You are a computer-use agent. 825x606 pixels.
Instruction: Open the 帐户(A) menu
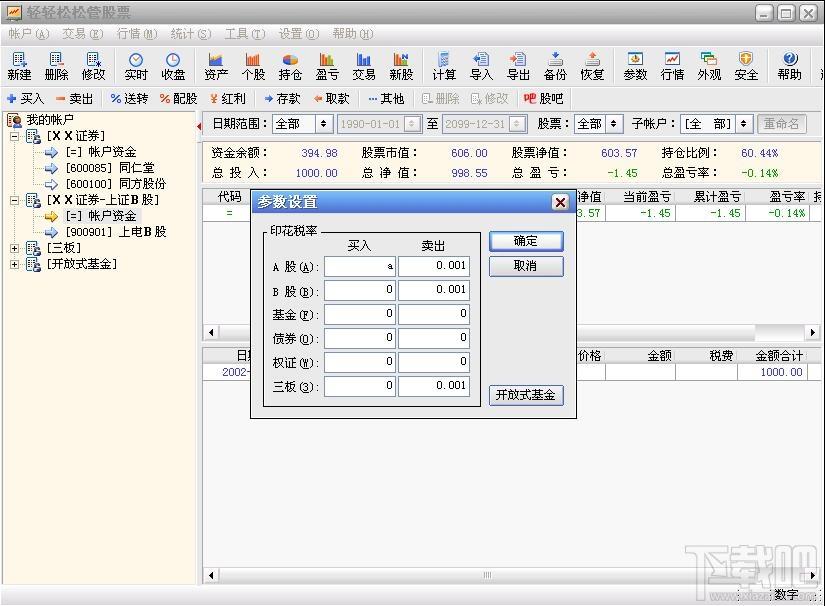[x=28, y=34]
